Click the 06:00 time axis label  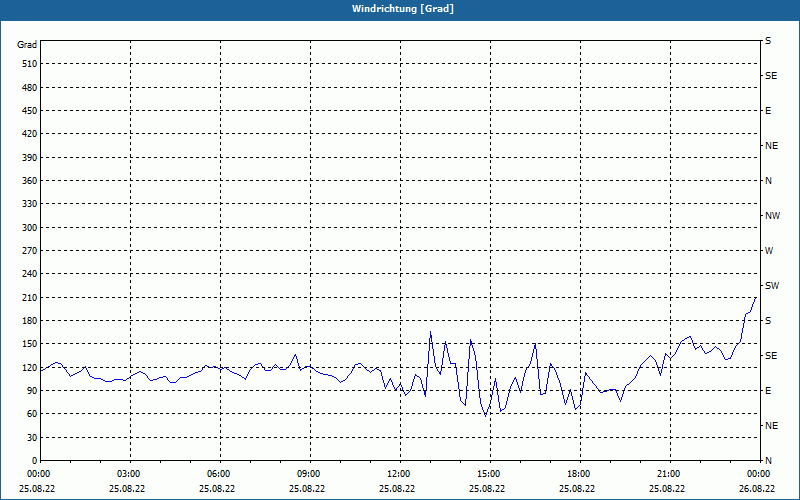[220, 473]
